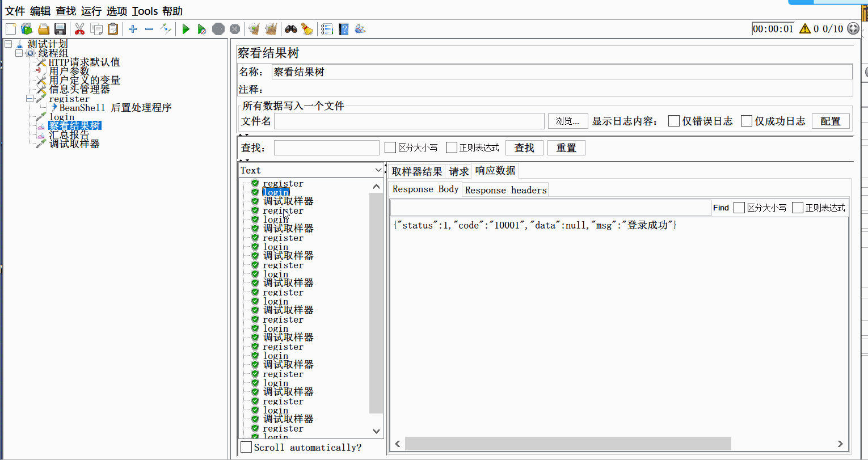Click the binoculars Search icon
The width and height of the screenshot is (868, 460).
[x=291, y=29]
